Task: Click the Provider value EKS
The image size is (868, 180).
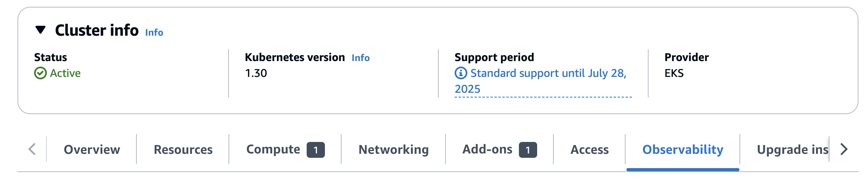Action: 674,73
